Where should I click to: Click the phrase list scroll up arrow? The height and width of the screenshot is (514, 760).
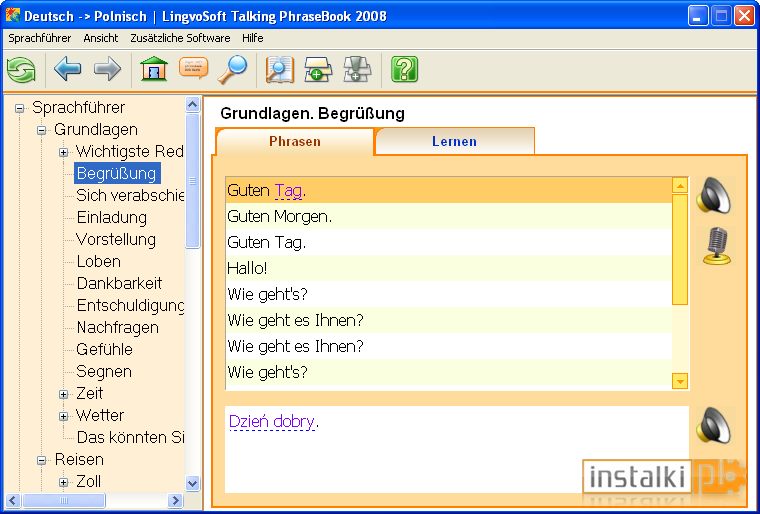click(x=681, y=186)
